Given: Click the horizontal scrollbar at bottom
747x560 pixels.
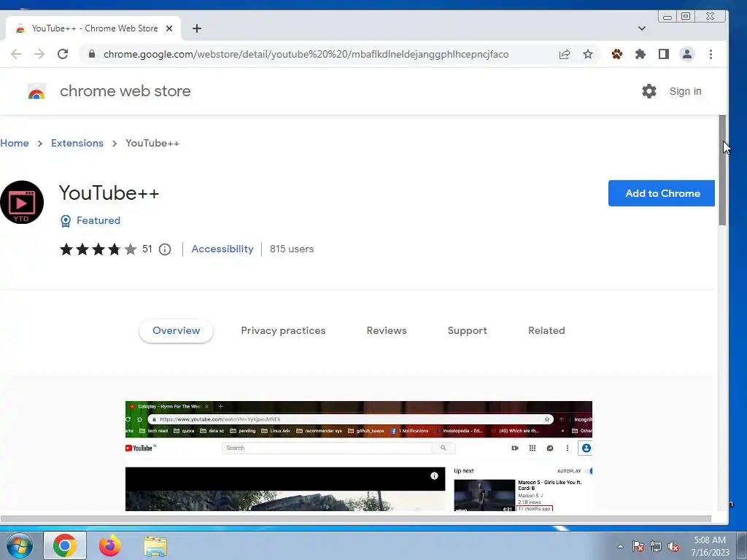Looking at the screenshot, I should (355, 518).
